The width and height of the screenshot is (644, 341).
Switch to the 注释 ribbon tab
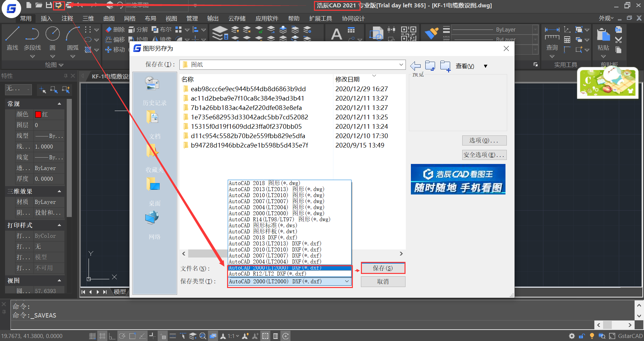67,18
